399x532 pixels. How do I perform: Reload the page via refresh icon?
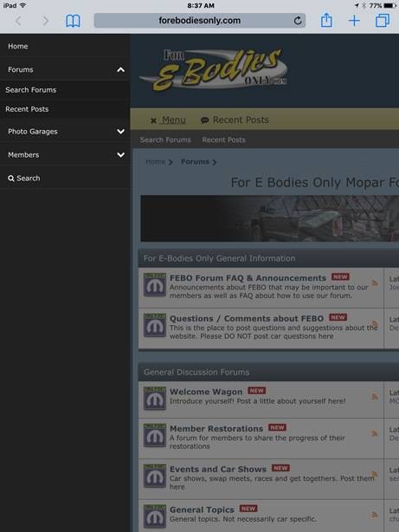tap(298, 21)
